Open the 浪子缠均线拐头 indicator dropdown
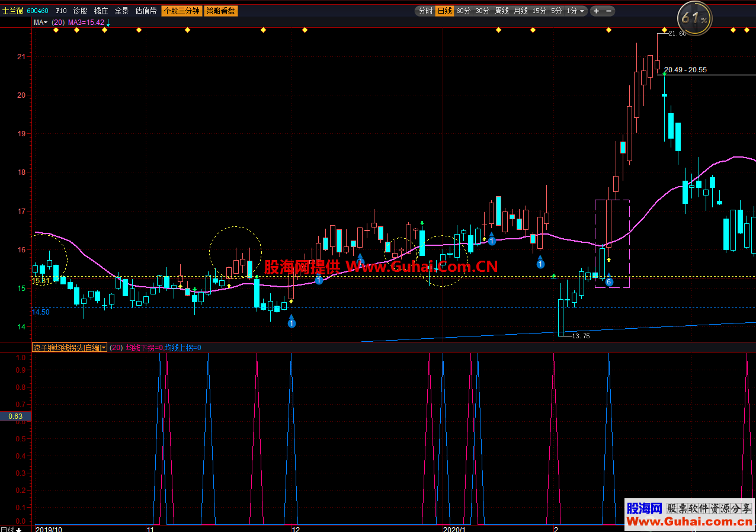Viewport: 756px width, 532px height. (x=69, y=348)
